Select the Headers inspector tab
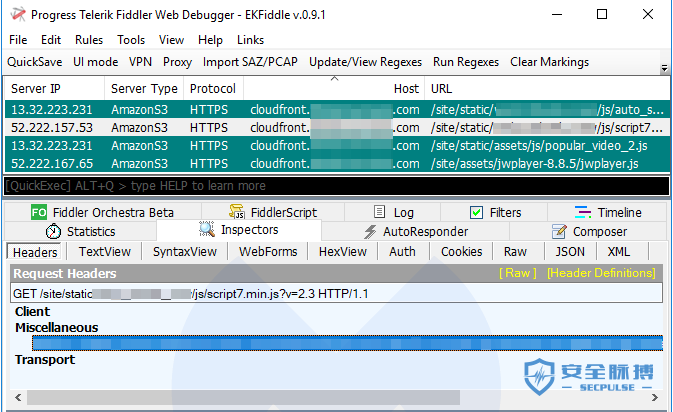Image resolution: width=673 pixels, height=412 pixels. click(35, 252)
